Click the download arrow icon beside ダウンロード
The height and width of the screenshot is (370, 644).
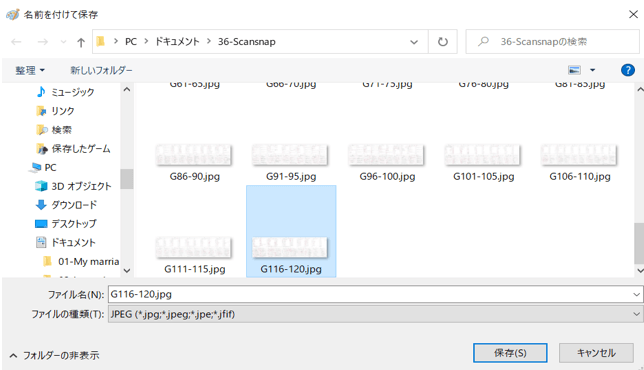pos(41,205)
